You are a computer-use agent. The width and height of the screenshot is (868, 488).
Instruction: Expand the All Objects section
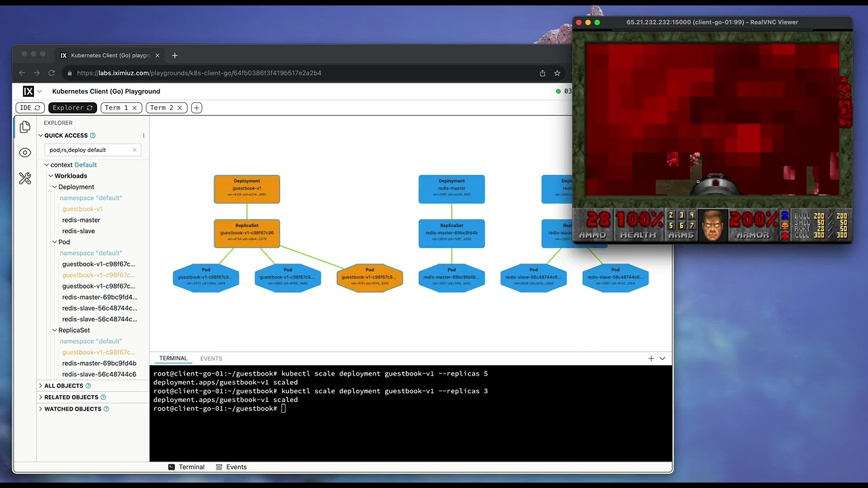coord(41,386)
